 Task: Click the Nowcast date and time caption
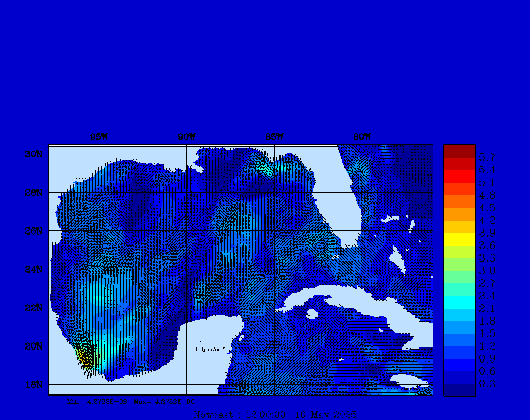(274, 415)
